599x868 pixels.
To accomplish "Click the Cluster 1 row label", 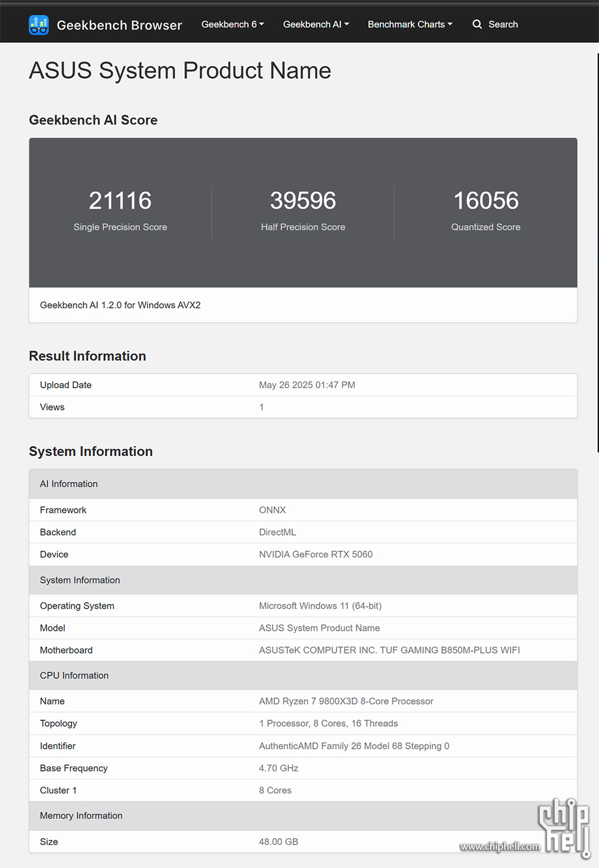I will [x=59, y=790].
